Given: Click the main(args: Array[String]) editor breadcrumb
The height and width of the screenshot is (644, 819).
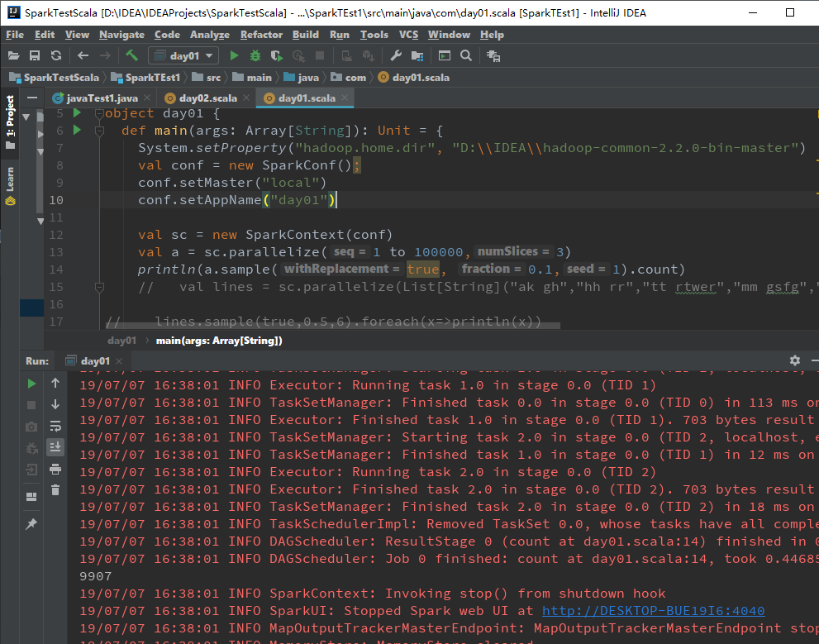Looking at the screenshot, I should point(219,341).
